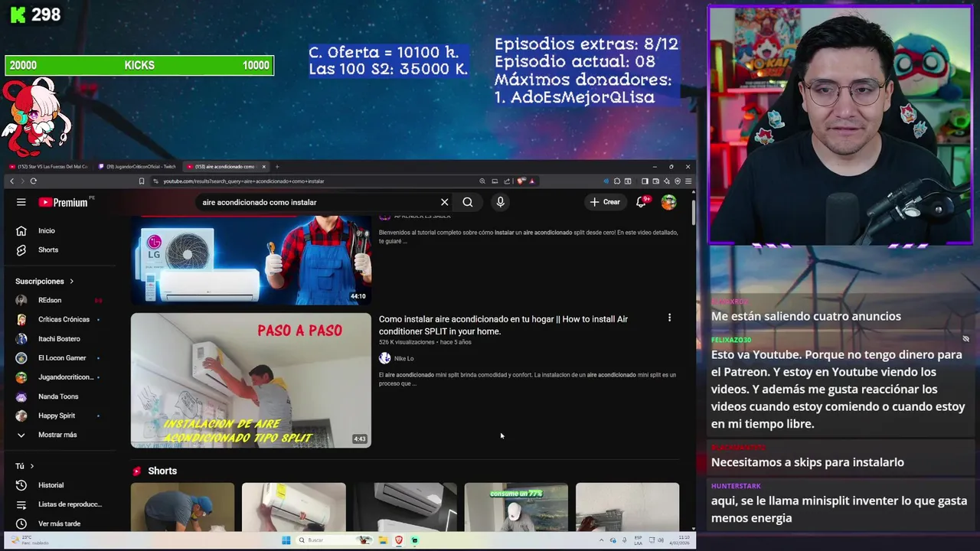Open the REdson channel subscription

(x=50, y=300)
